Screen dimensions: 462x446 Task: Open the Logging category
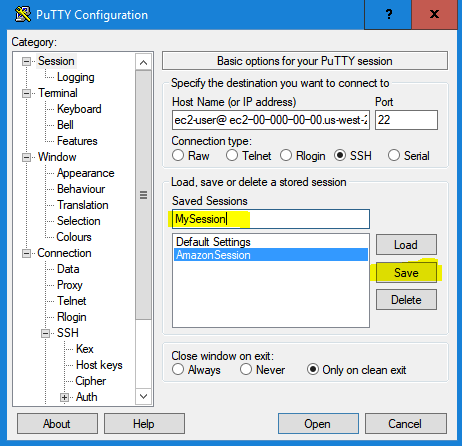(x=76, y=77)
